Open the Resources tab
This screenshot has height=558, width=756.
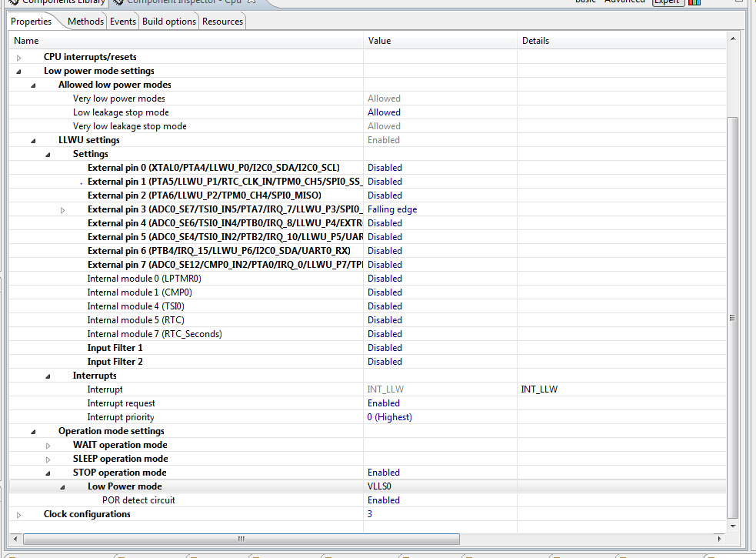[222, 22]
